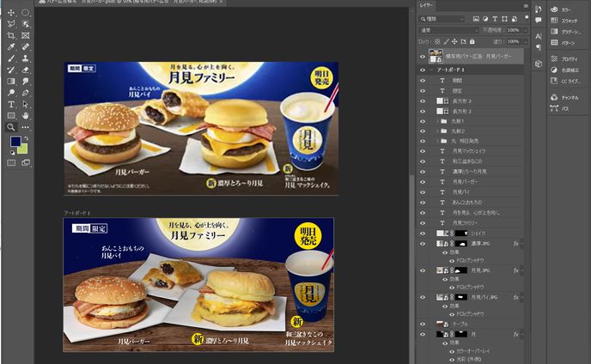Select the Frame tool
591x364 pixels.
tap(25, 35)
